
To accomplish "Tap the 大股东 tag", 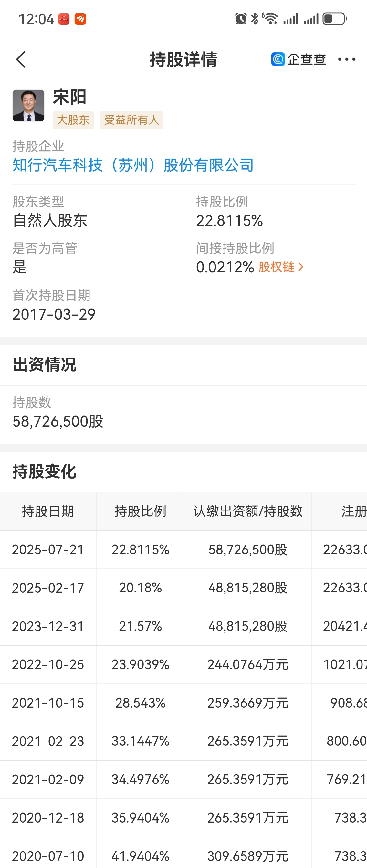I will click(x=73, y=120).
